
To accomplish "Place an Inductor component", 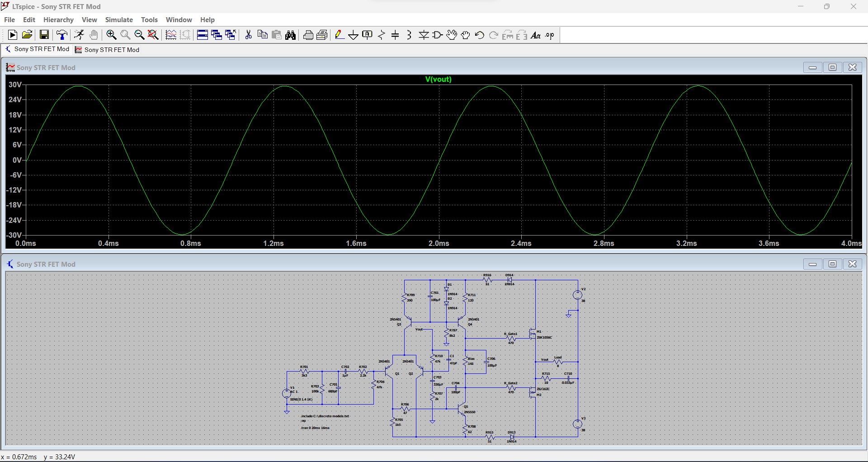I will point(409,35).
